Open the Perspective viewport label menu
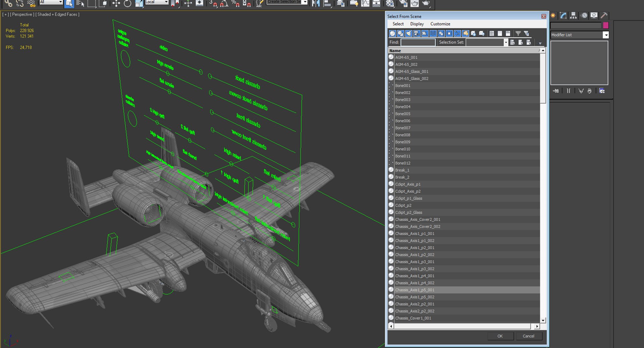644x348 pixels. pyautogui.click(x=22, y=14)
